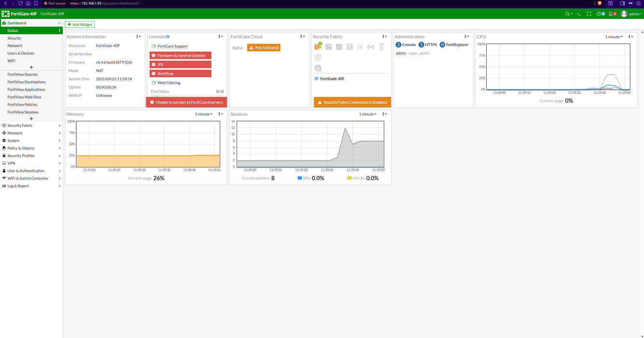
Task: Click the Add Widget button
Action: tap(80, 24)
